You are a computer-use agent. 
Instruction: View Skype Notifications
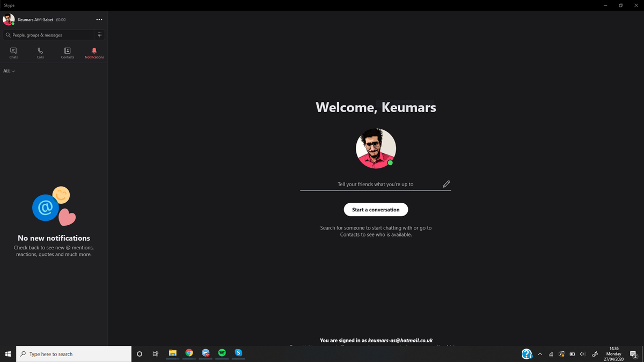click(94, 52)
